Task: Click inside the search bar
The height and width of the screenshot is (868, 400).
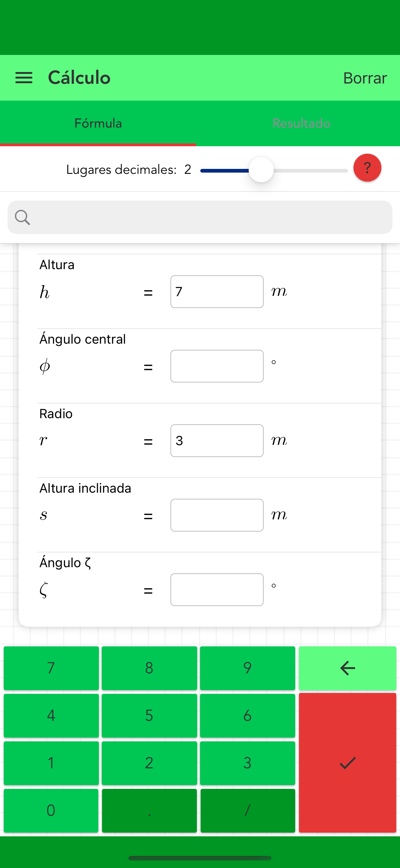Action: (x=200, y=217)
